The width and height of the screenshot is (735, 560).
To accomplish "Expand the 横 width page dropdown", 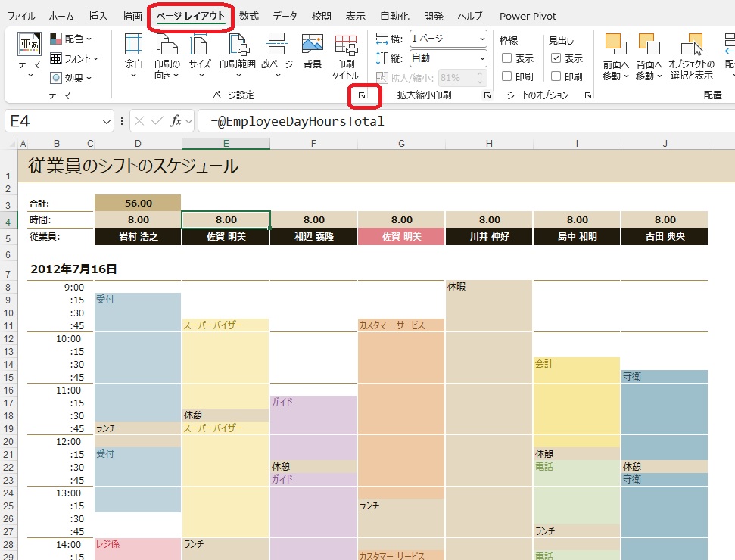I will coord(482,39).
